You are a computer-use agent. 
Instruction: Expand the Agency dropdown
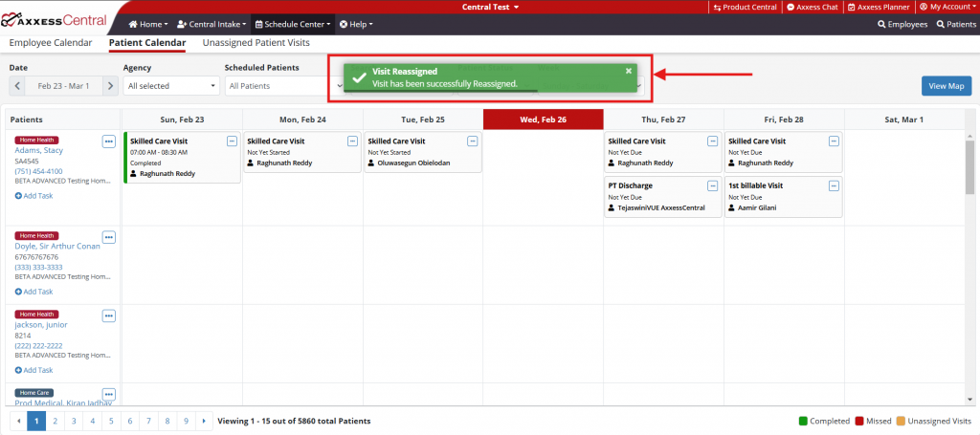[x=170, y=86]
